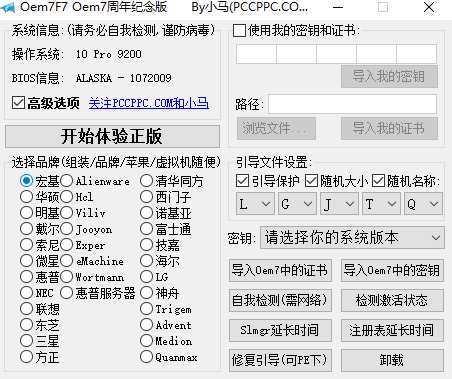This screenshot has width=452, height=379.
Task: Pick the 神舟 brand option
Action: (146, 293)
